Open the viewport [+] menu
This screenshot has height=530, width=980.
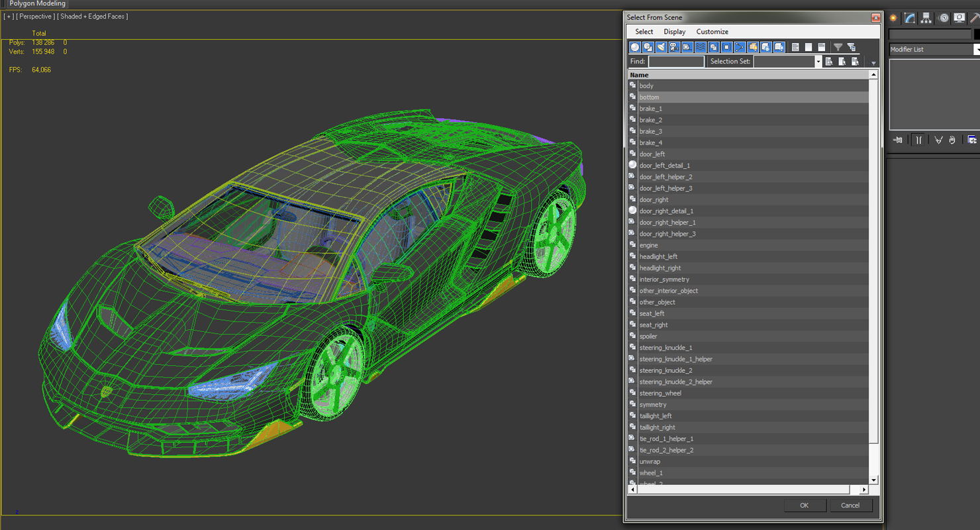8,17
